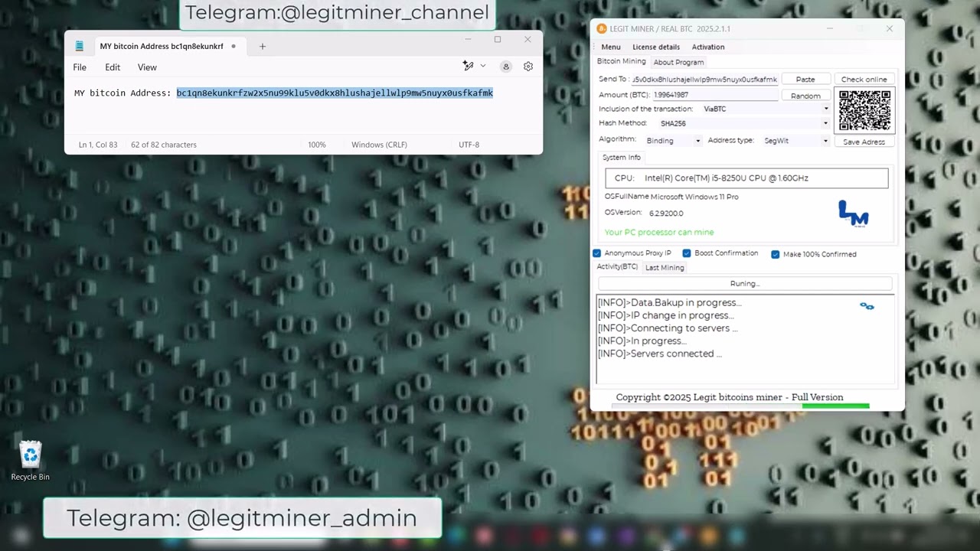The width and height of the screenshot is (980, 551).
Task: Click into the Amount (BTC) input field
Action: (x=714, y=95)
